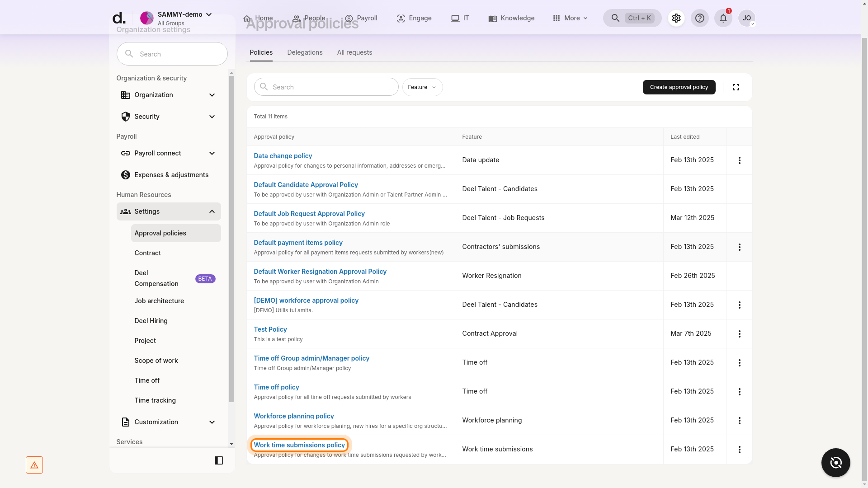Open the help question mark icon

click(699, 18)
